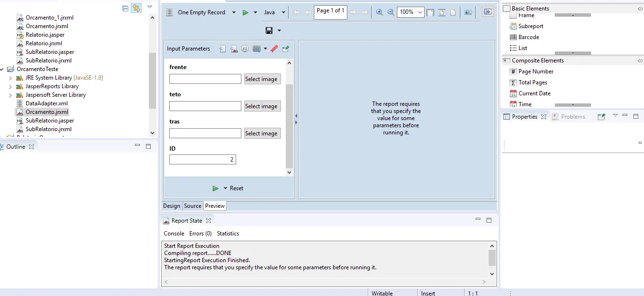This screenshot has height=296, width=644.
Task: Zoom out of the report preview
Action: 391,12
